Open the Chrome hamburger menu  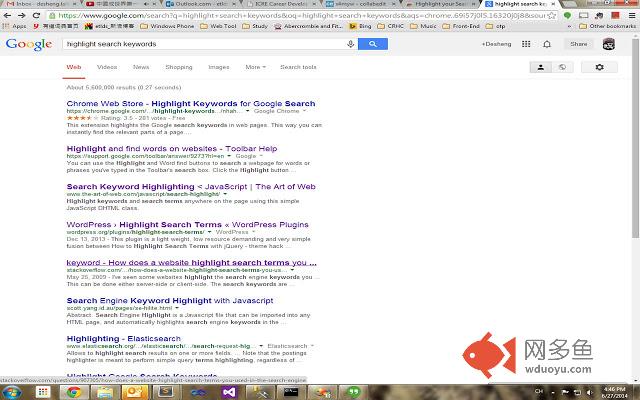click(x=632, y=16)
